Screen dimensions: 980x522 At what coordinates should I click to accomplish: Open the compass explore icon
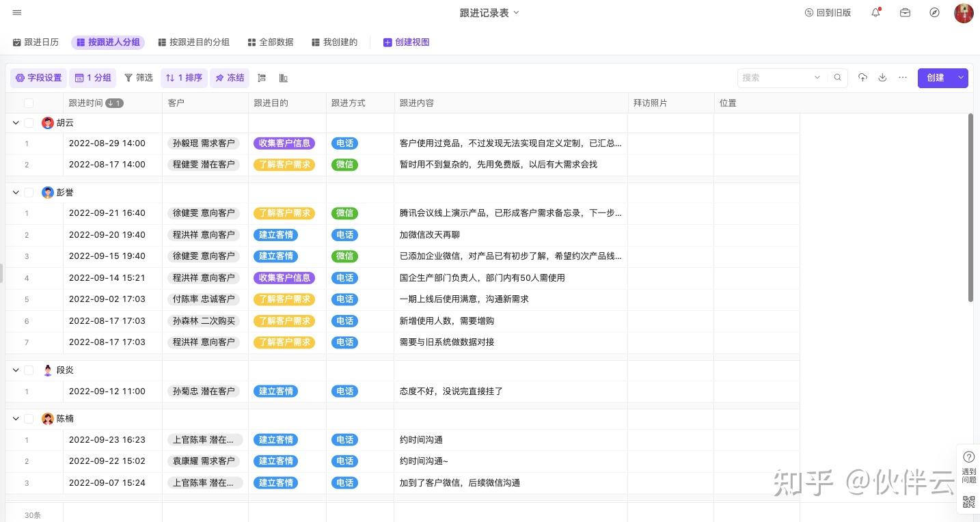point(935,12)
